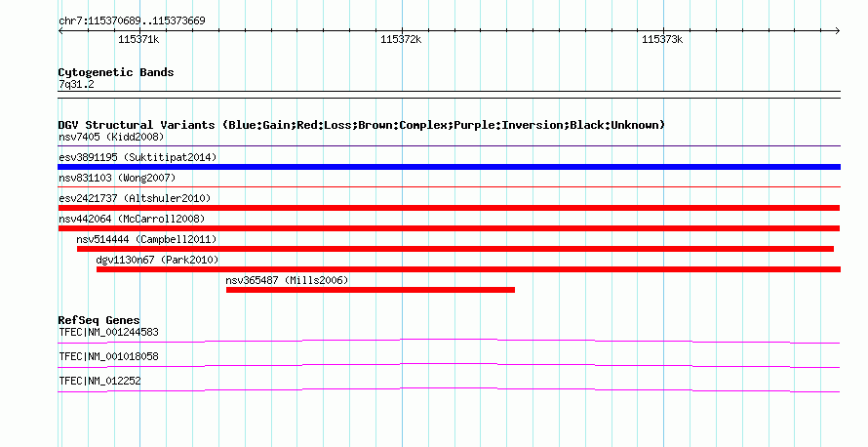
Task: Open the nsv365487 (Mills2006) variant label
Action: tap(287, 280)
